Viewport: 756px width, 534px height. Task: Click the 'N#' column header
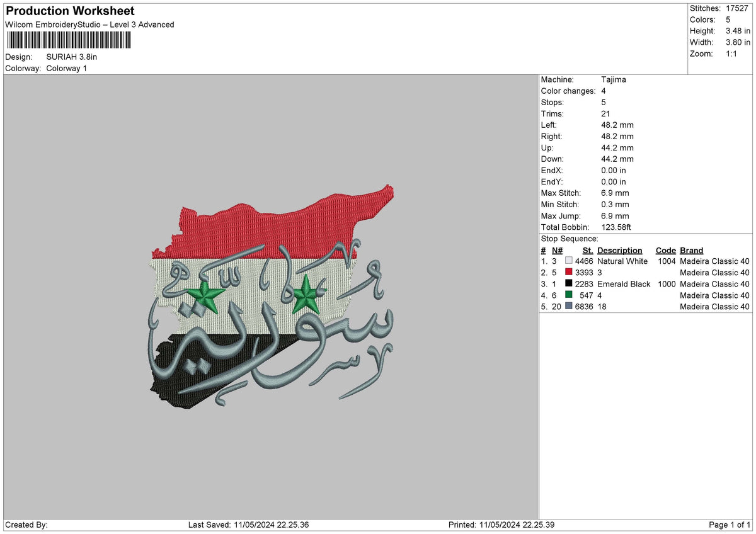558,251
